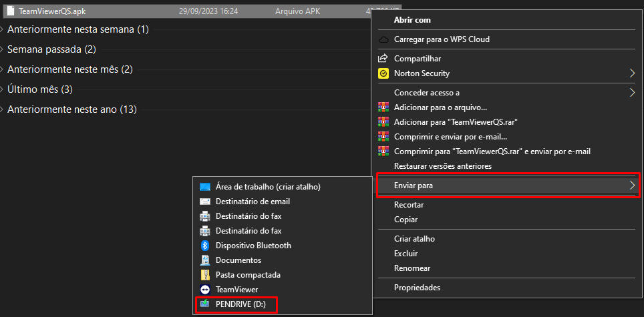The image size is (644, 317).
Task: Open Norton Security submenu arrow
Action: tap(632, 73)
